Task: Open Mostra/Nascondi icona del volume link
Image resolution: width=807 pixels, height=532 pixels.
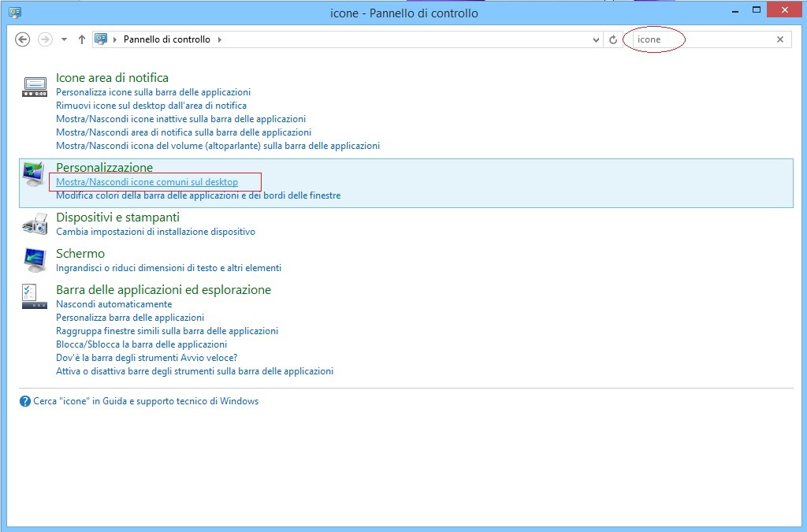Action: coord(218,146)
